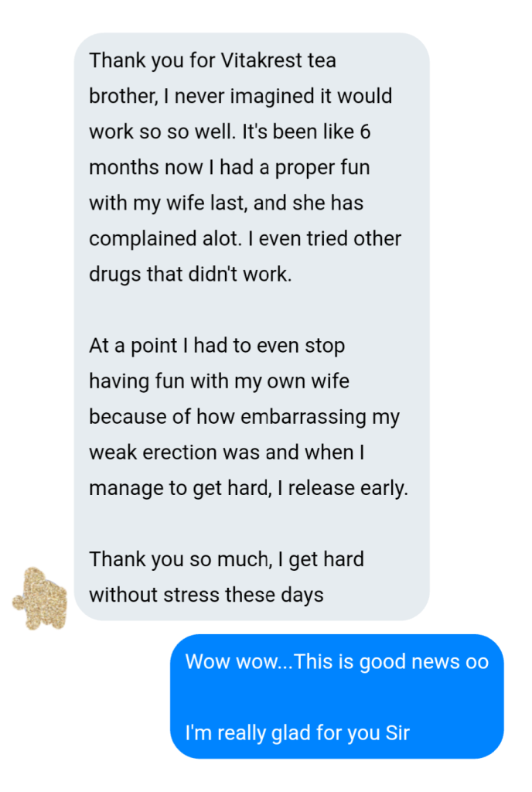Image resolution: width=532 pixels, height=792 pixels.
Task: Click the "with my wife last, and she has" line
Action: point(226,203)
